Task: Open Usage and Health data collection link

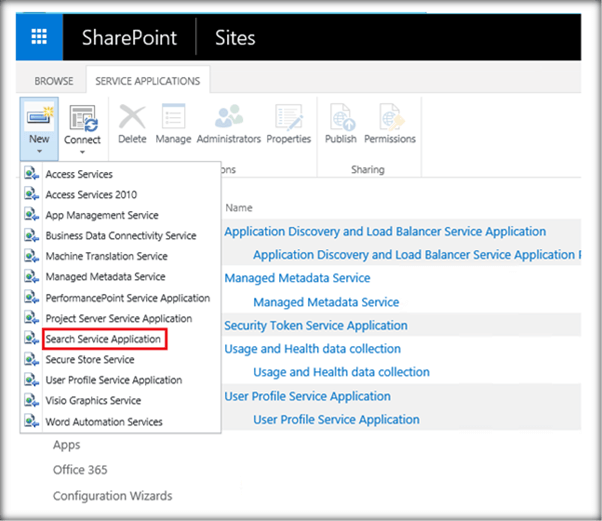Action: [x=312, y=349]
